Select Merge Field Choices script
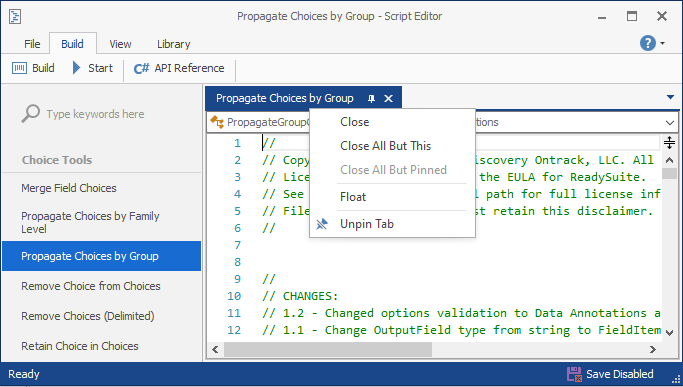Screen dimensions: 683x387 (101, 188)
